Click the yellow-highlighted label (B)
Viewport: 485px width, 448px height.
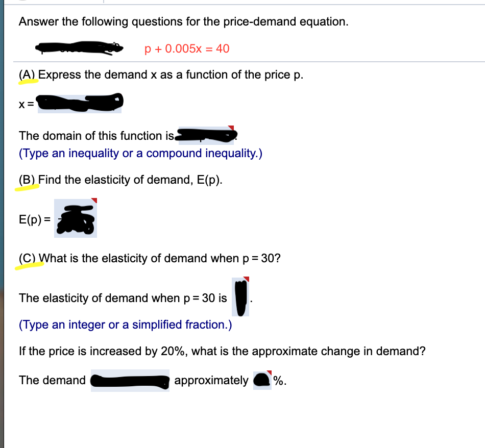[26, 180]
